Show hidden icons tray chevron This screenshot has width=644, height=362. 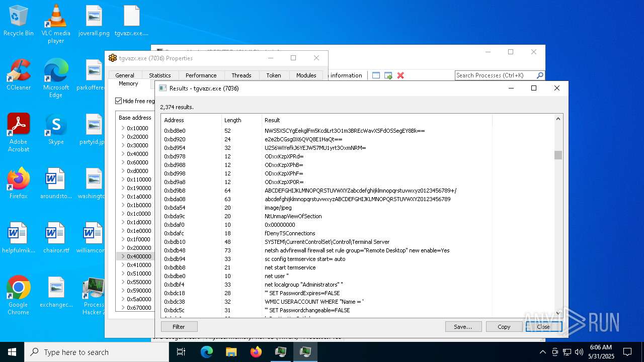[542, 352]
